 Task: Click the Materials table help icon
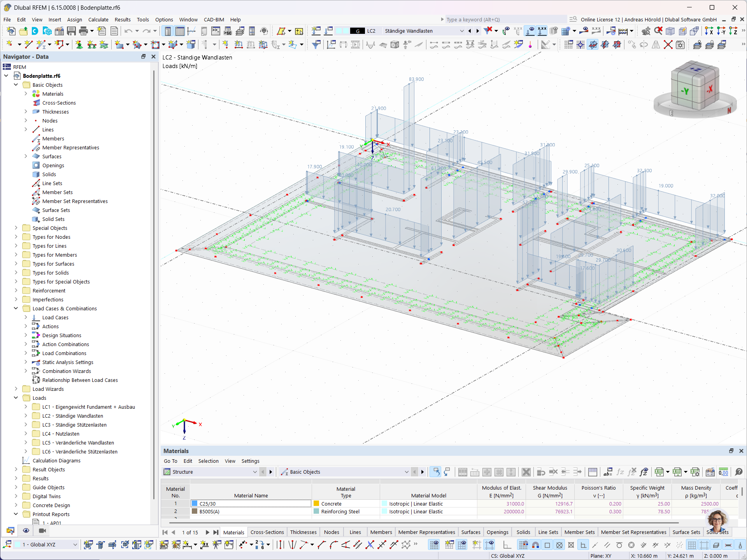(x=739, y=472)
